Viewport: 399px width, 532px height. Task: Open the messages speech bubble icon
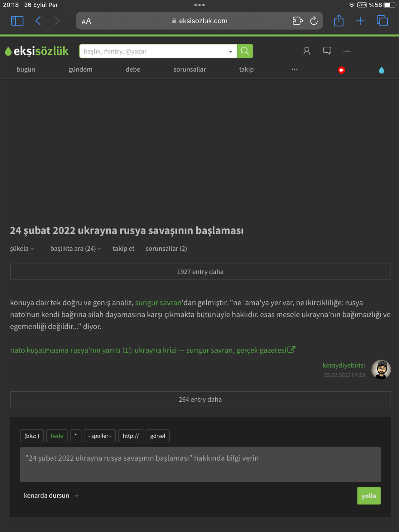coord(327,50)
